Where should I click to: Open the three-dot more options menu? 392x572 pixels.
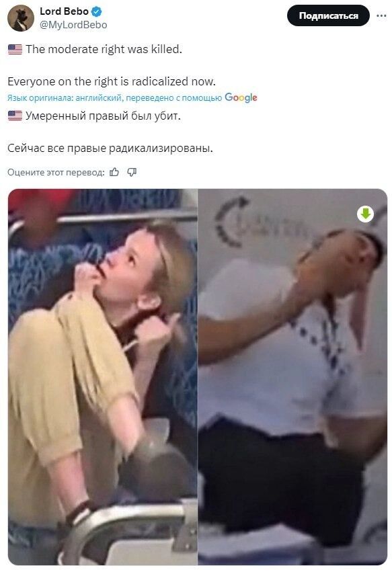(x=381, y=15)
